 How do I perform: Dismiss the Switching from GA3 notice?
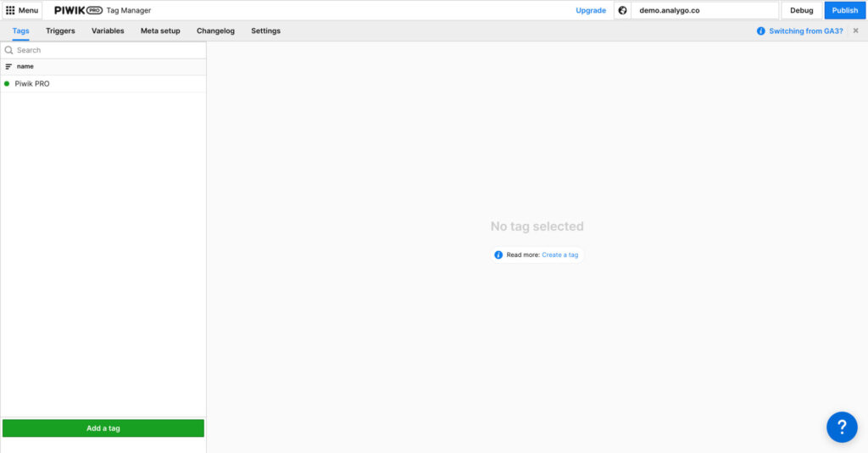[855, 31]
